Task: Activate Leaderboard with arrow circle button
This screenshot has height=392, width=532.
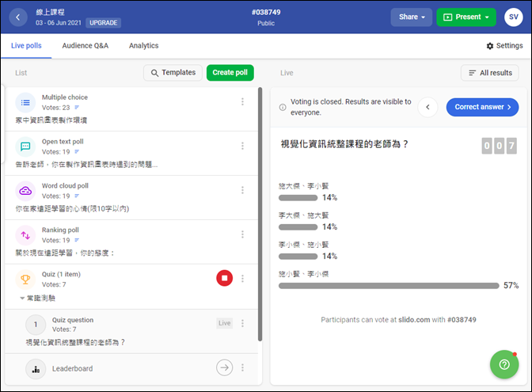Action: point(224,367)
